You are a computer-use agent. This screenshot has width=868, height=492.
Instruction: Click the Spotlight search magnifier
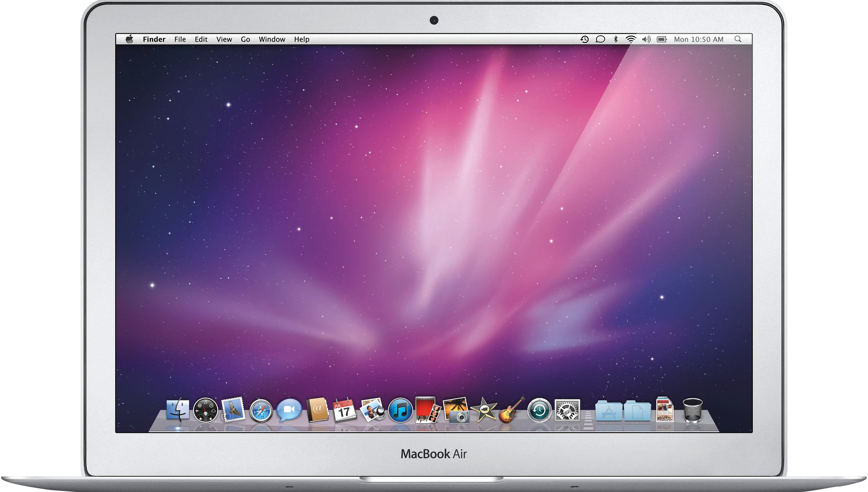[x=738, y=39]
